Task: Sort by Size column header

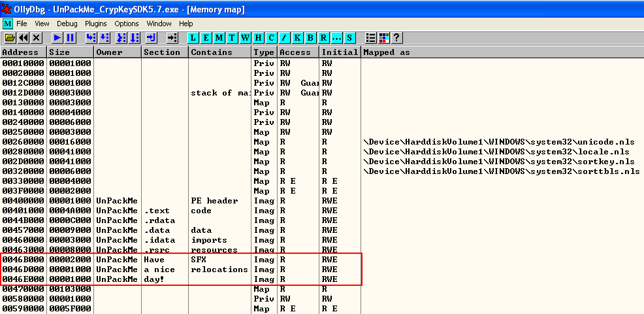Action: 71,52
